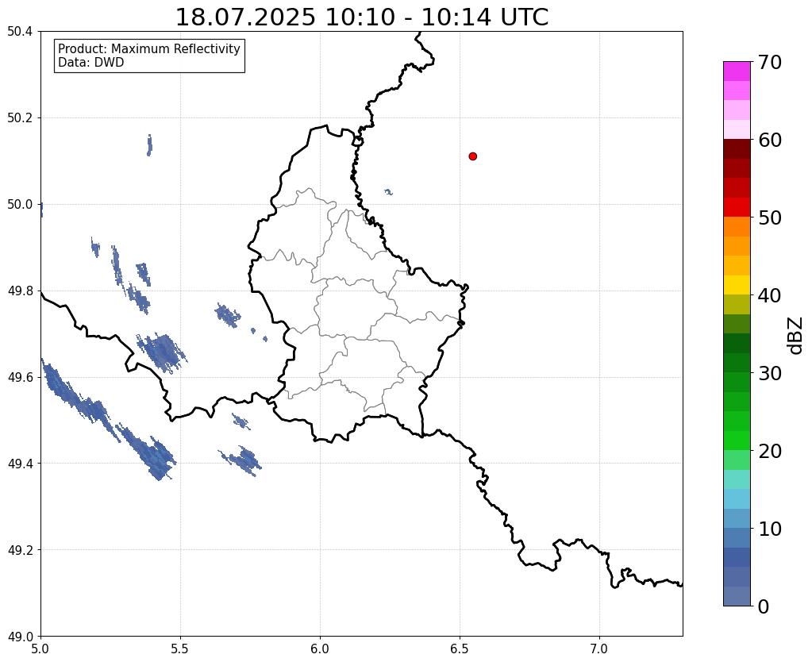This screenshot has width=812, height=662.
Task: Click the colorbar tick label 30
Action: pyautogui.click(x=770, y=373)
